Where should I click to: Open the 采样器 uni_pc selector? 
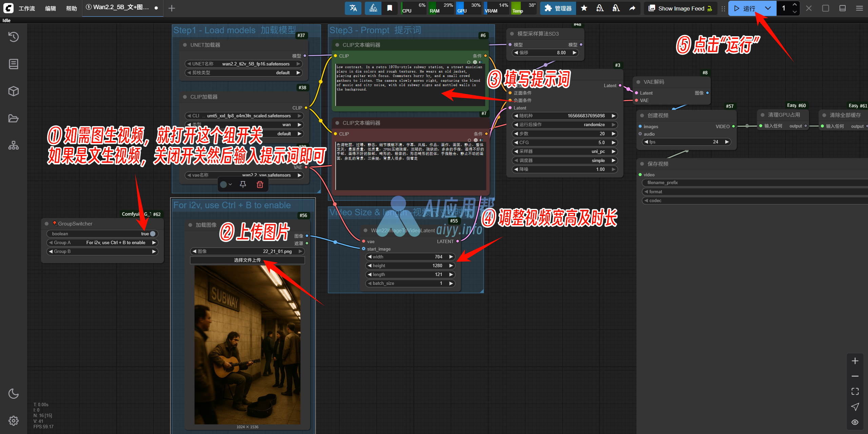pos(564,151)
